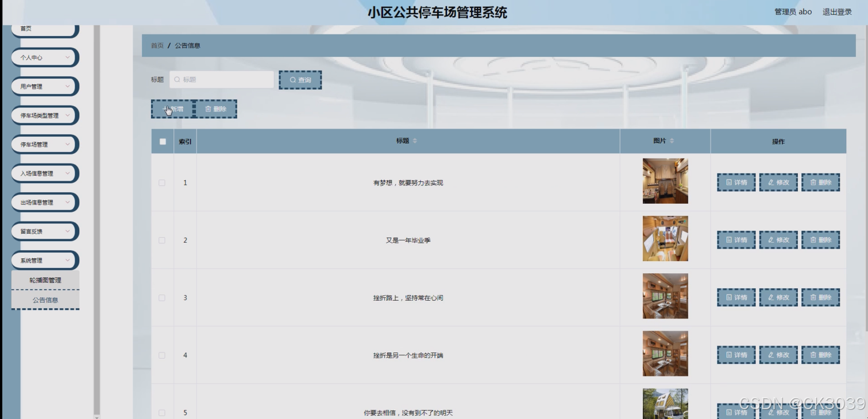Click the title text 你要去相信，没有到不了的明天
The image size is (868, 419).
[408, 413]
